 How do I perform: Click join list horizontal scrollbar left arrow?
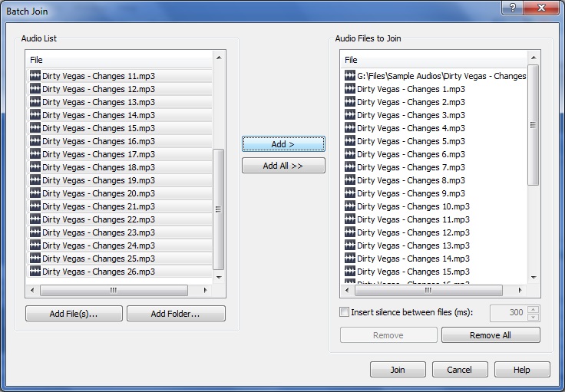(347, 290)
